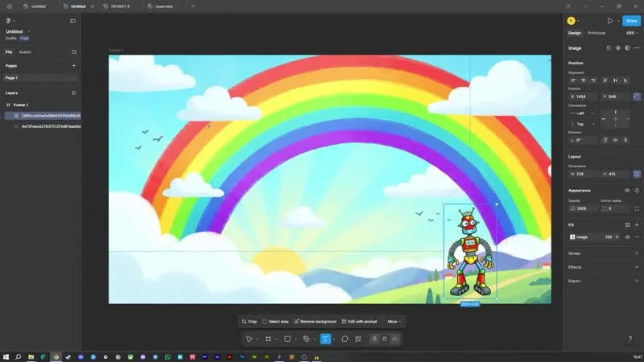Add an Export setting

click(x=637, y=281)
